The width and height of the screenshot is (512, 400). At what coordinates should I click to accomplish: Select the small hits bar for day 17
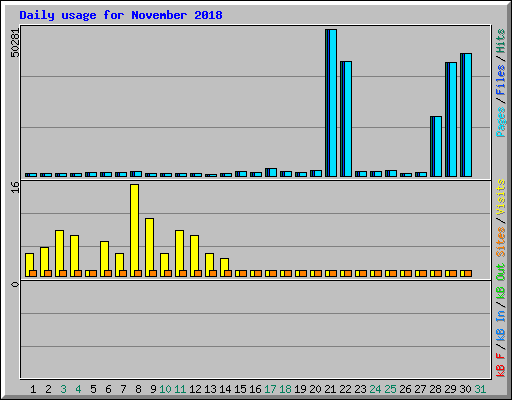pyautogui.click(x=271, y=173)
